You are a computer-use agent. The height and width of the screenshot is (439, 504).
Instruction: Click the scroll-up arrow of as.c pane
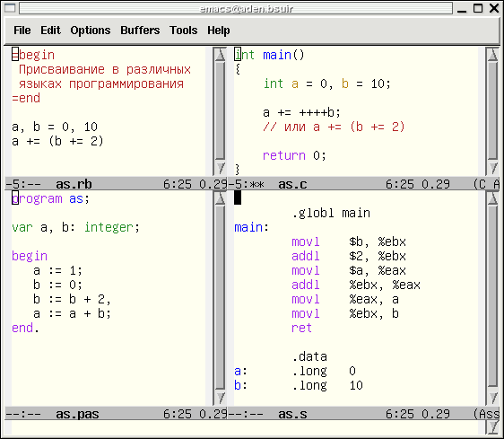coord(492,54)
